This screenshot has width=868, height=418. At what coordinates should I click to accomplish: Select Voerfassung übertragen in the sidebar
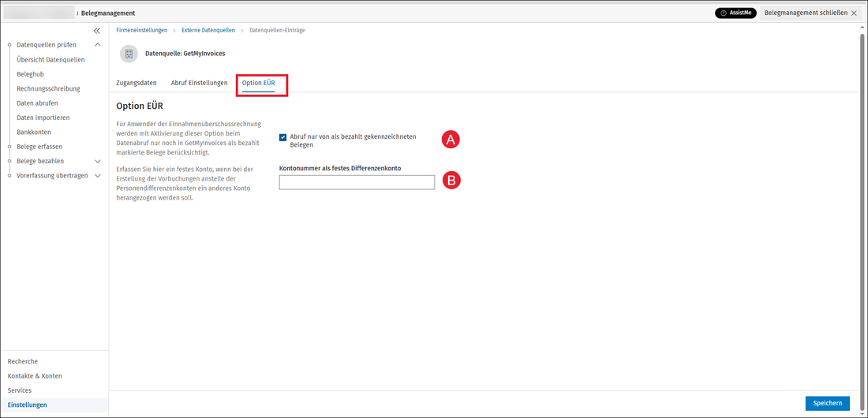point(52,176)
